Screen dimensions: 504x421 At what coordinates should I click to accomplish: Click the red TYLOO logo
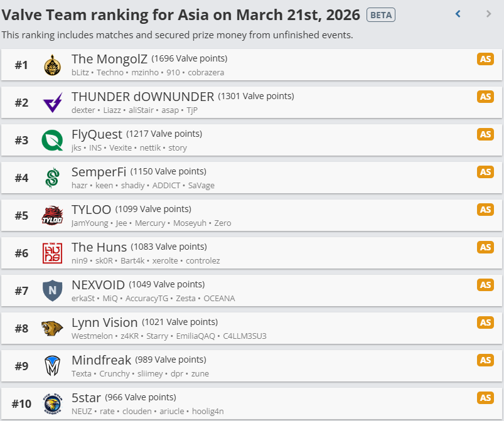pyautogui.click(x=53, y=215)
